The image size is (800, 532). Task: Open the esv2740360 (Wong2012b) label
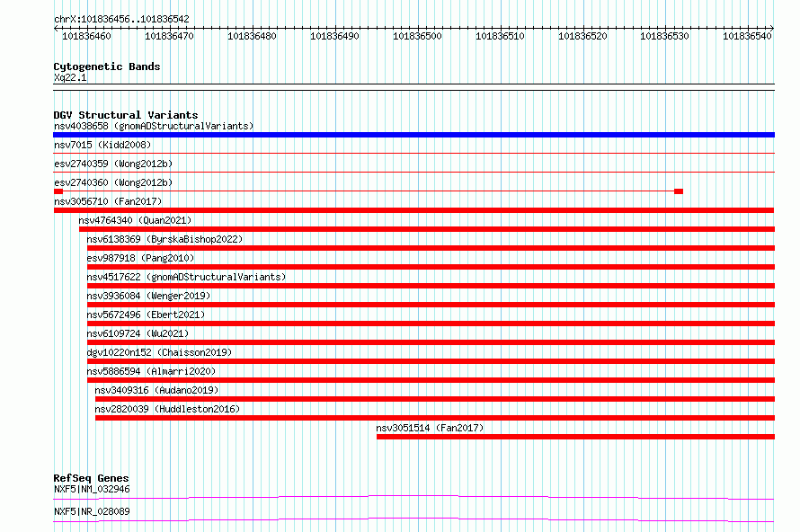(113, 182)
